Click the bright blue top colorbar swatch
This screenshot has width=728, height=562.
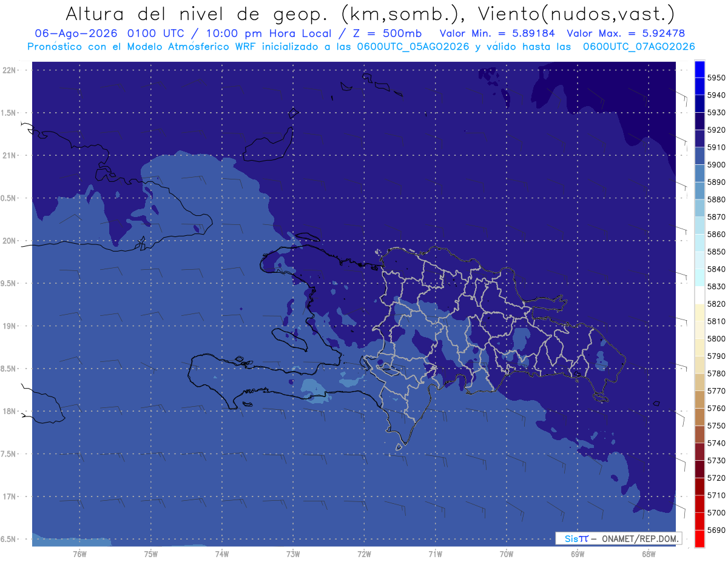699,69
